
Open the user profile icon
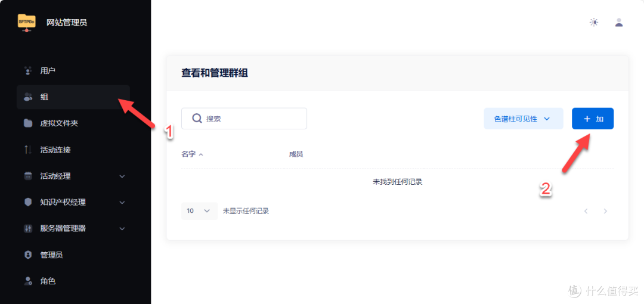click(619, 22)
